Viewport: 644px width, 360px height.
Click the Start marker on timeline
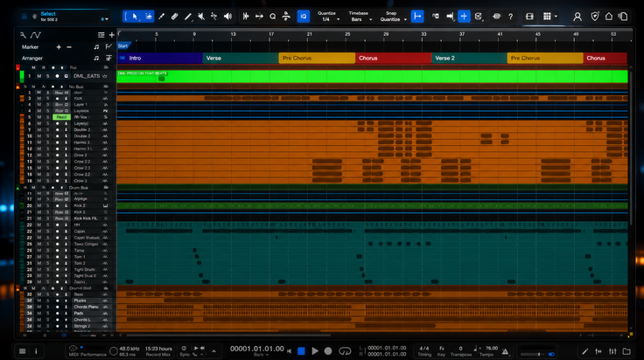point(123,46)
